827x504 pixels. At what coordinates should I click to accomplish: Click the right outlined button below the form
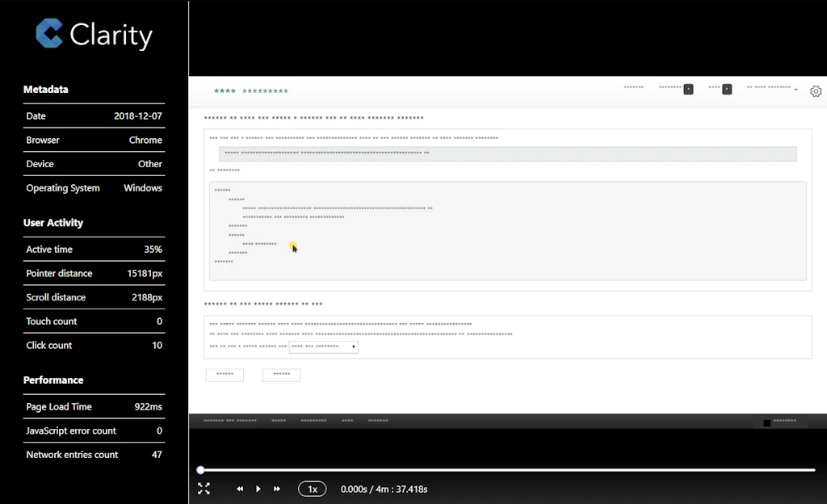[281, 375]
